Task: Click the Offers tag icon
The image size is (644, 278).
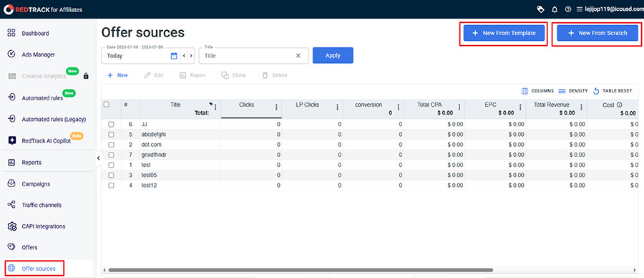Action: click(11, 247)
